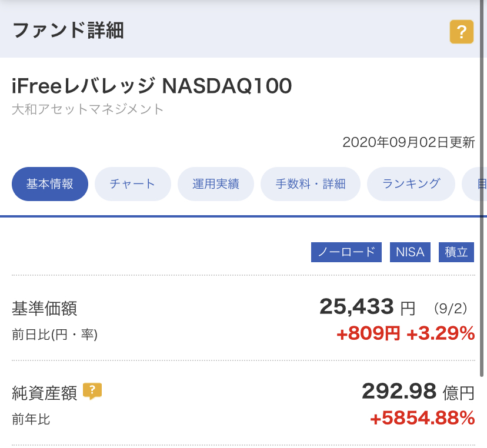Click the ノーロード tag badge
This screenshot has height=448, width=487.
click(346, 252)
